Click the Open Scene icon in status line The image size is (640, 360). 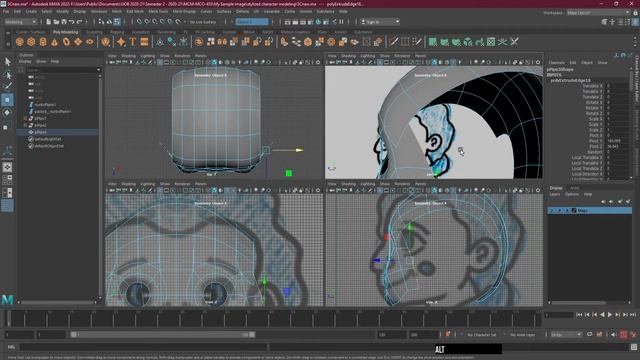[x=56, y=22]
